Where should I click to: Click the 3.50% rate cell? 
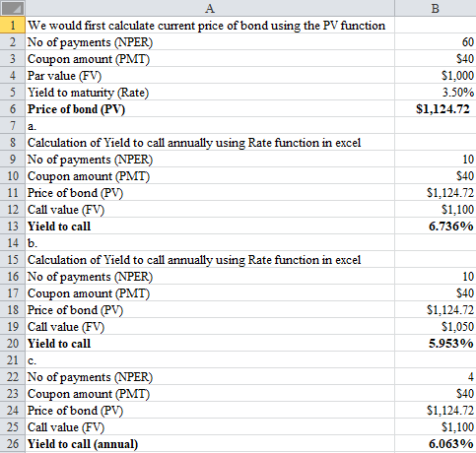tap(436, 92)
